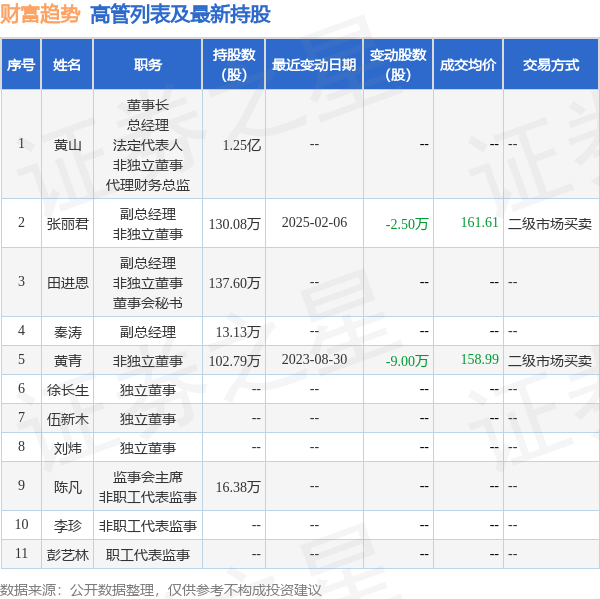Select the 法定代表人 position text
The height and width of the screenshot is (599, 600).
[x=148, y=145]
